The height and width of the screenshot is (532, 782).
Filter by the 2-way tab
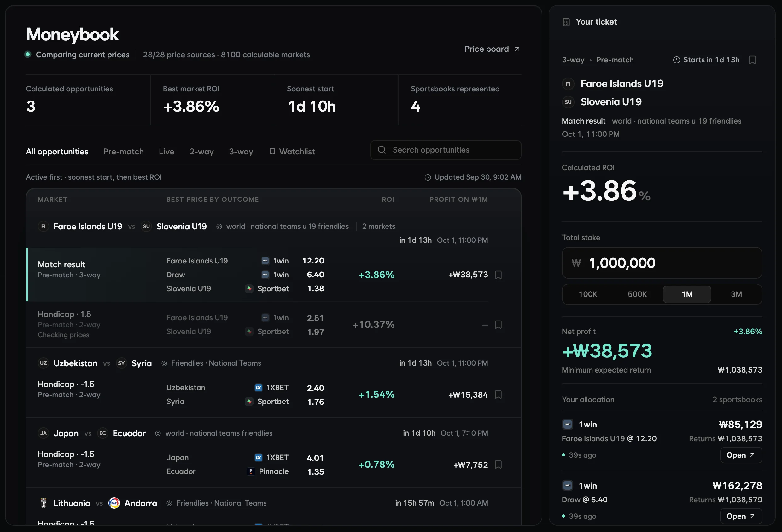pos(201,152)
